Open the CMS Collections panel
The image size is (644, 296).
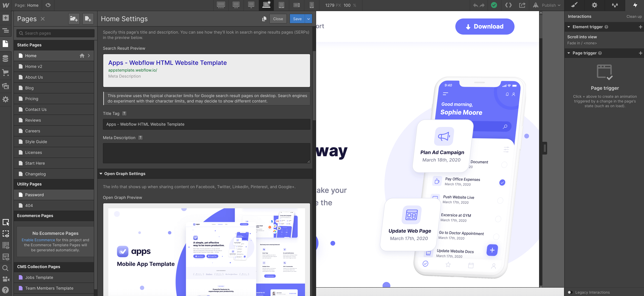(6, 58)
